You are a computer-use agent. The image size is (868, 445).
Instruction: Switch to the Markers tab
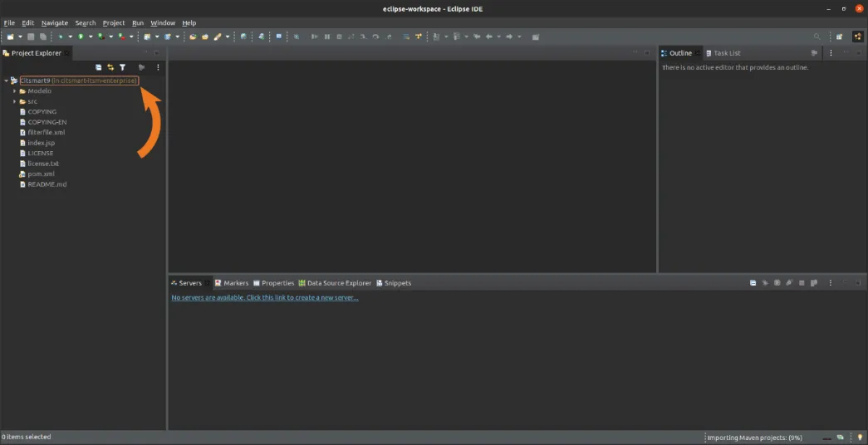(232, 283)
